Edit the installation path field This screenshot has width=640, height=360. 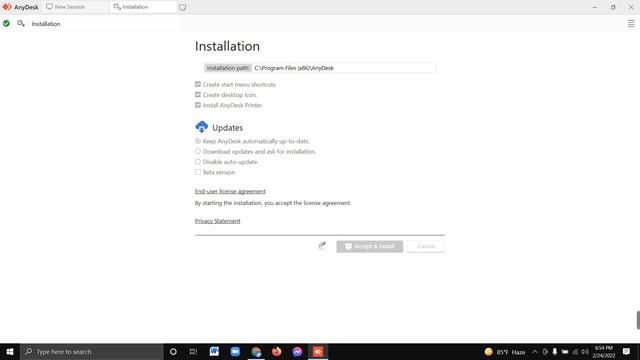click(344, 68)
